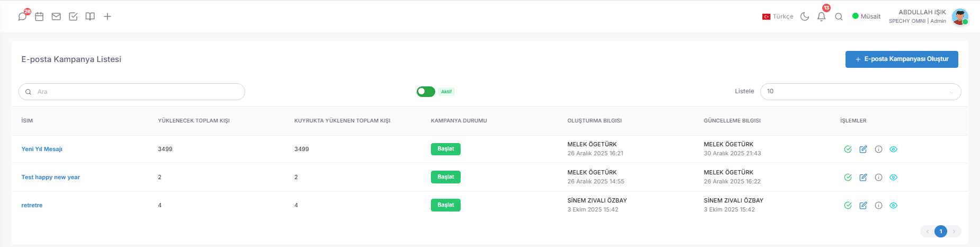
Task: Click GÜNCELLEME BİLGİSİ column header
Action: click(732, 121)
